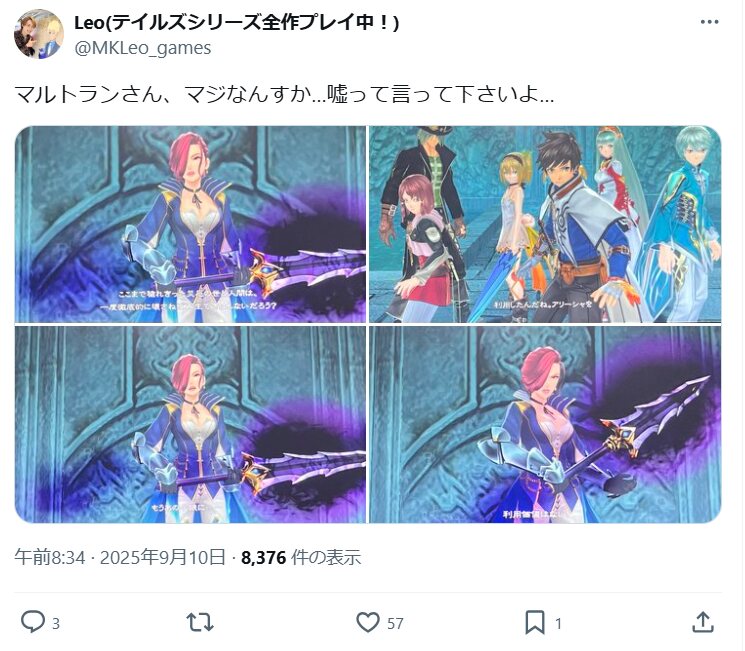
Task: Click the @MKLeo_games handle
Action: (143, 48)
